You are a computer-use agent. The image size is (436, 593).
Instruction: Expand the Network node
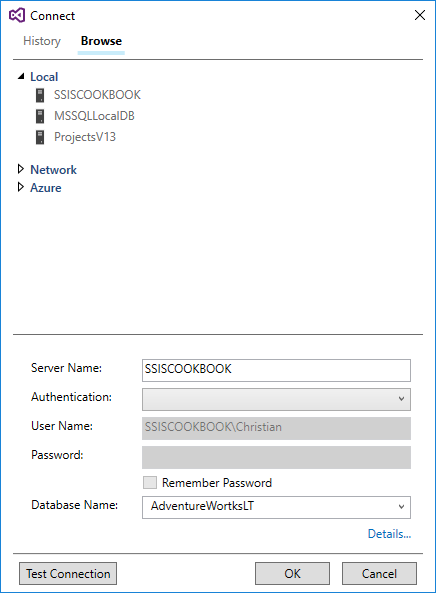pos(21,169)
